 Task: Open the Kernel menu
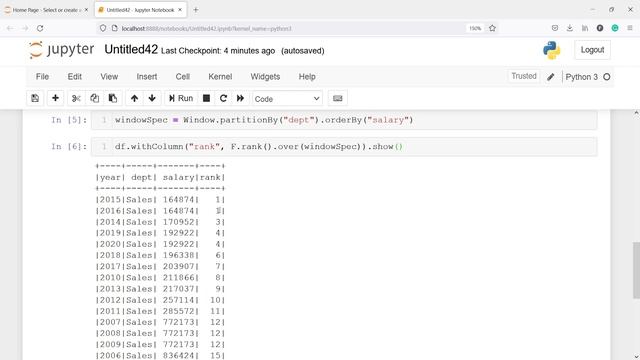pyautogui.click(x=220, y=77)
